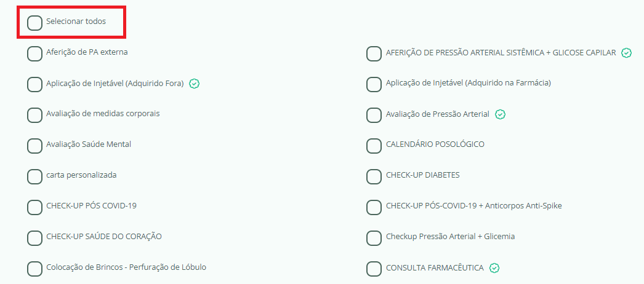Select Colocação de Brincos - Perfuração de Lóbulo checkbox

click(x=35, y=269)
